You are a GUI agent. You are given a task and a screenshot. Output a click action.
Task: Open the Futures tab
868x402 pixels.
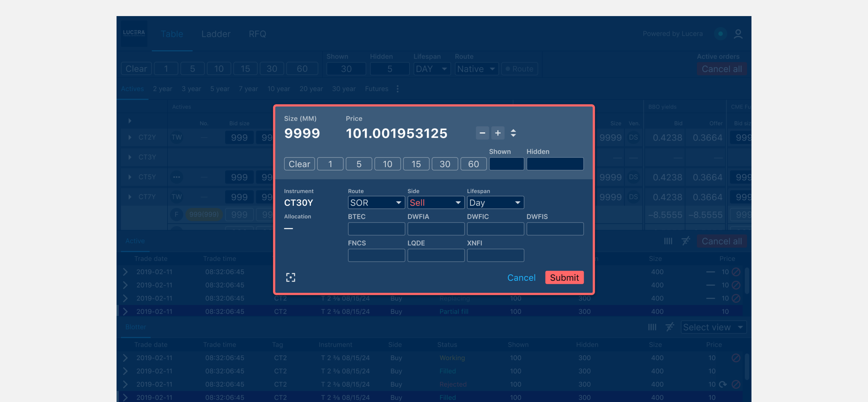[376, 89]
